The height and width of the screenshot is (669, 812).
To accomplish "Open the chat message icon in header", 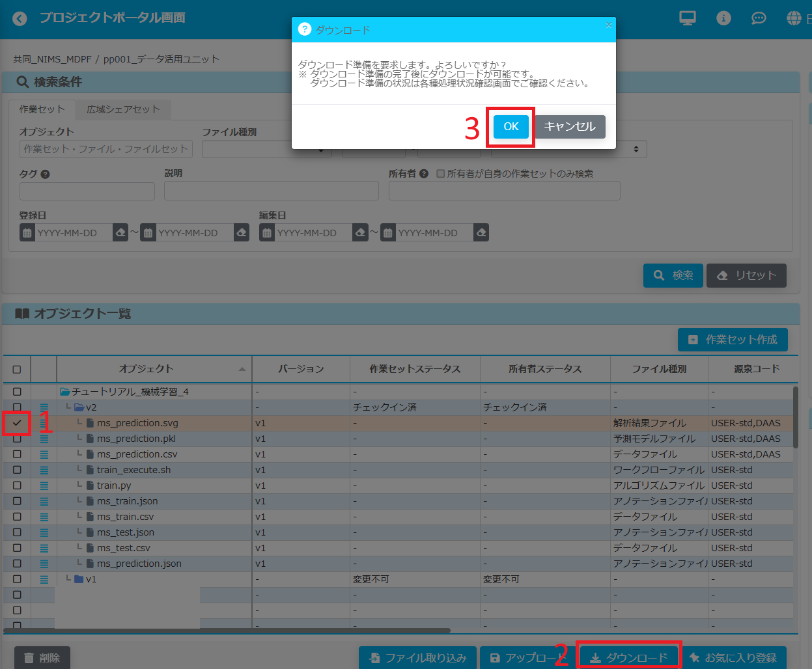I will 759,18.
